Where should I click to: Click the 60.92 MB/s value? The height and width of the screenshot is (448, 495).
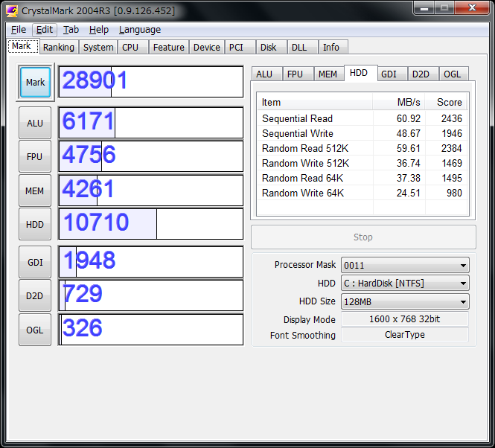409,118
